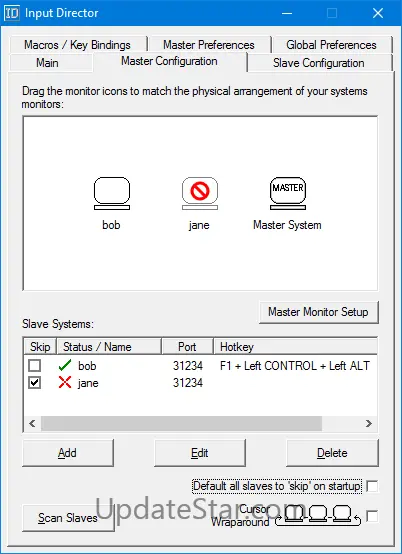Open the Global Preferences tab
Screen dimensions: 402x554
(331, 45)
